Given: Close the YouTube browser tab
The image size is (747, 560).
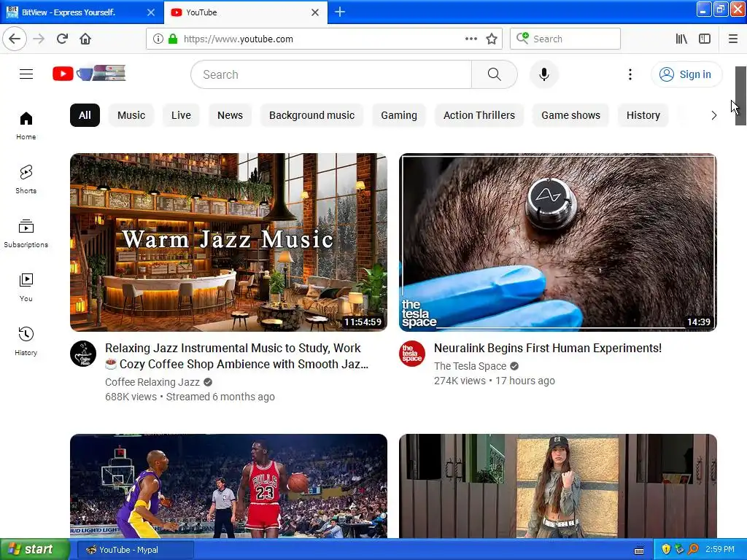Looking at the screenshot, I should (315, 12).
